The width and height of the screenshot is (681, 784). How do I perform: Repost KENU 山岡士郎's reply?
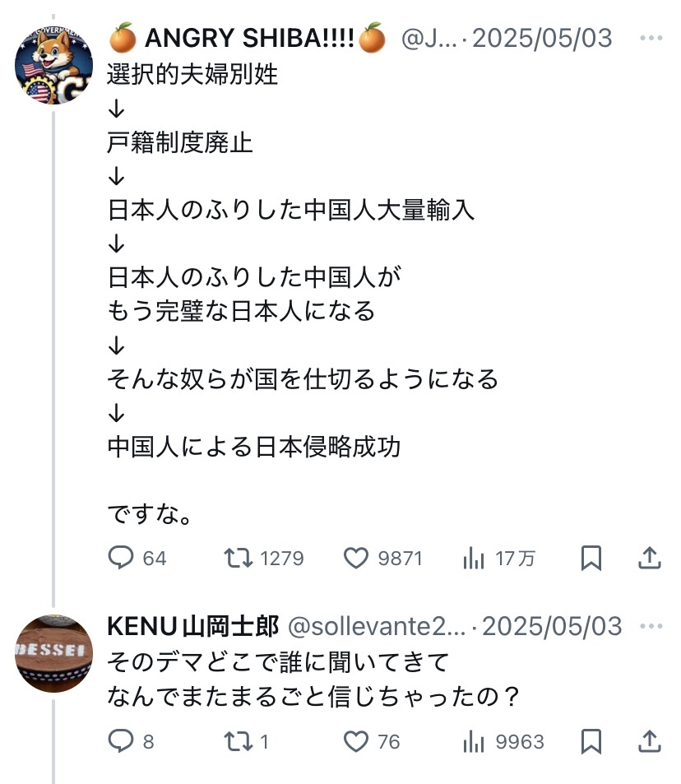pos(239,742)
